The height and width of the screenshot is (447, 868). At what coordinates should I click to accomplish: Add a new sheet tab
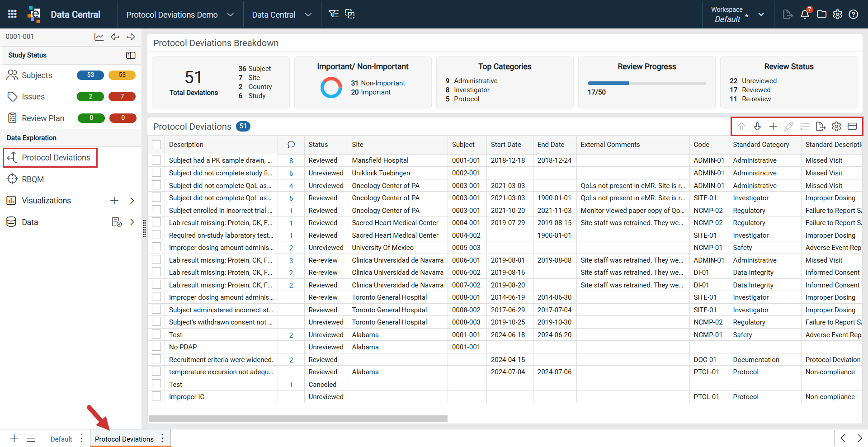pyautogui.click(x=14, y=438)
